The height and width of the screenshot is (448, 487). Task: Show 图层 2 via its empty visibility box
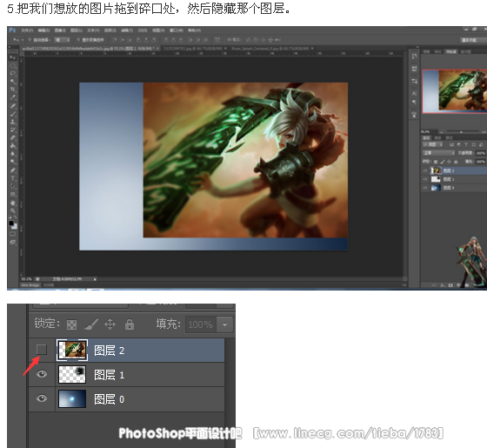(x=42, y=350)
